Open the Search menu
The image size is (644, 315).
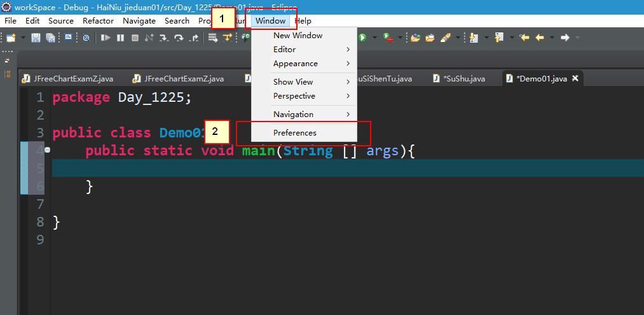(177, 21)
